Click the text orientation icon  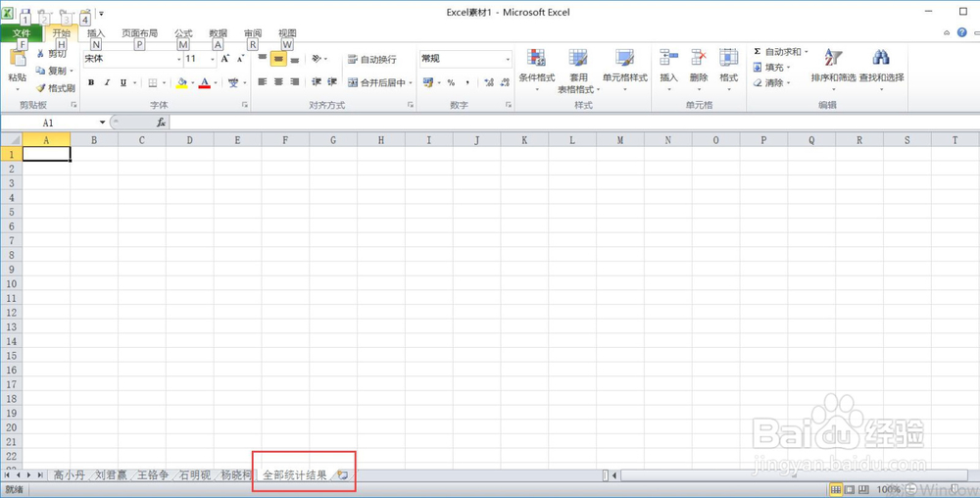[x=317, y=59]
